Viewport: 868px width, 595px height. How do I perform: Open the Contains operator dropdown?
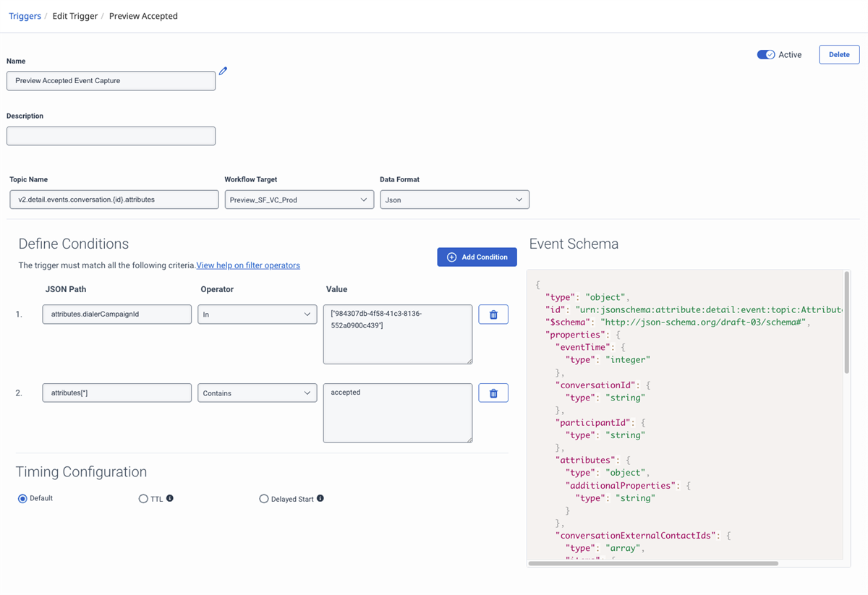pyautogui.click(x=257, y=393)
